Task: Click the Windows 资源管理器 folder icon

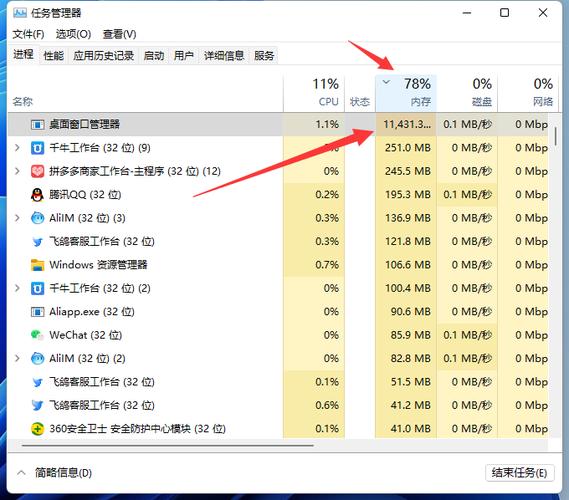Action: pos(37,265)
